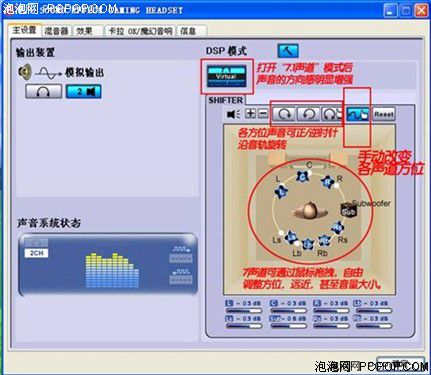Click the SHIFTER tab label
431x375 pixels.
pos(226,100)
